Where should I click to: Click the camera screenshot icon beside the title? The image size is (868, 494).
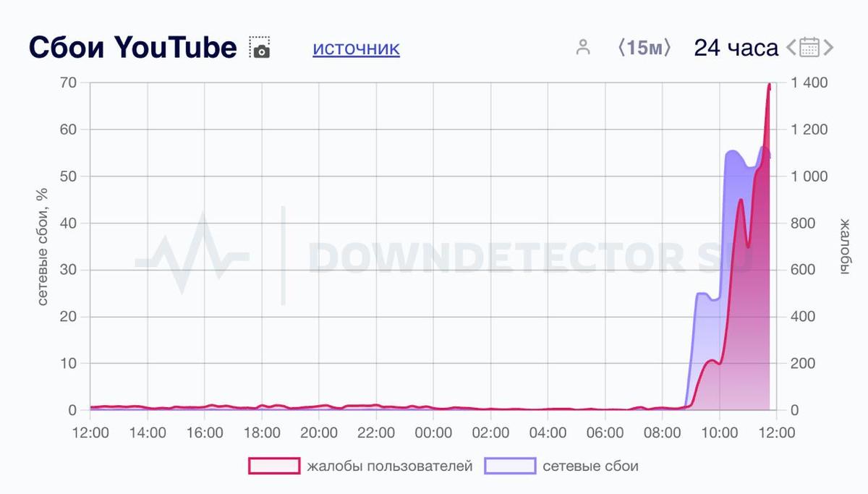pos(260,48)
